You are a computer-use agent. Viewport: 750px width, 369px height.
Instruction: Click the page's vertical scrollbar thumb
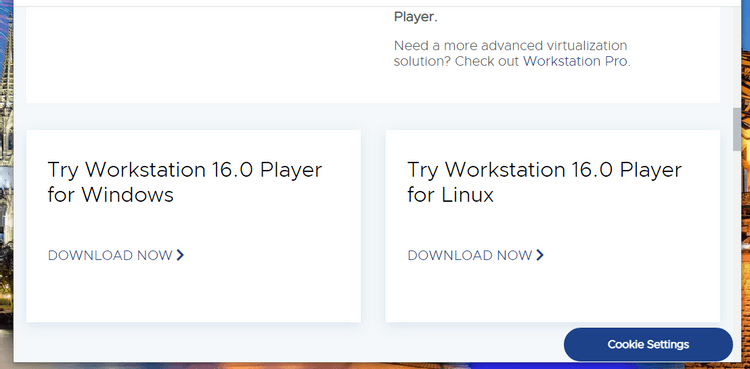click(x=737, y=129)
